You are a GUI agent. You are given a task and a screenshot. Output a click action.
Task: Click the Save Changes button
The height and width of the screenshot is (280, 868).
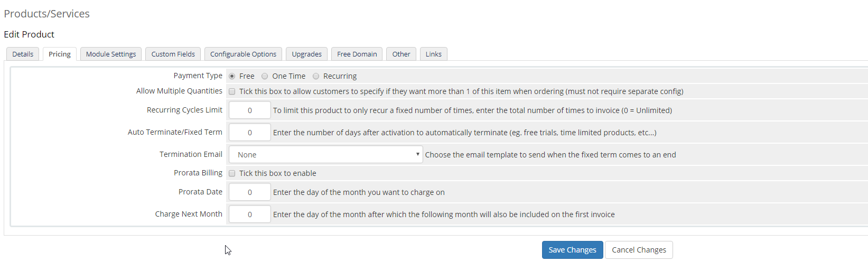tap(572, 250)
